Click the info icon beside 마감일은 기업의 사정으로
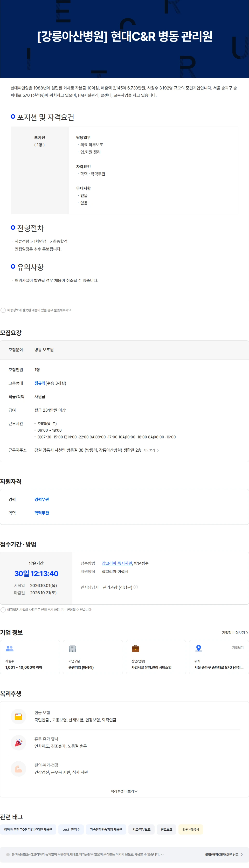 3,610
